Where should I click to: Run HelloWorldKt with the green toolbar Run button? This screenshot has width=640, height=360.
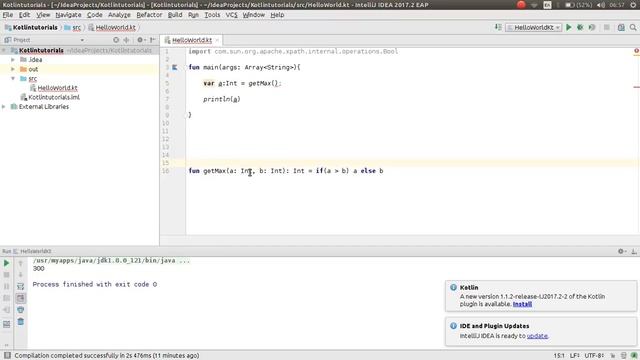point(569,27)
